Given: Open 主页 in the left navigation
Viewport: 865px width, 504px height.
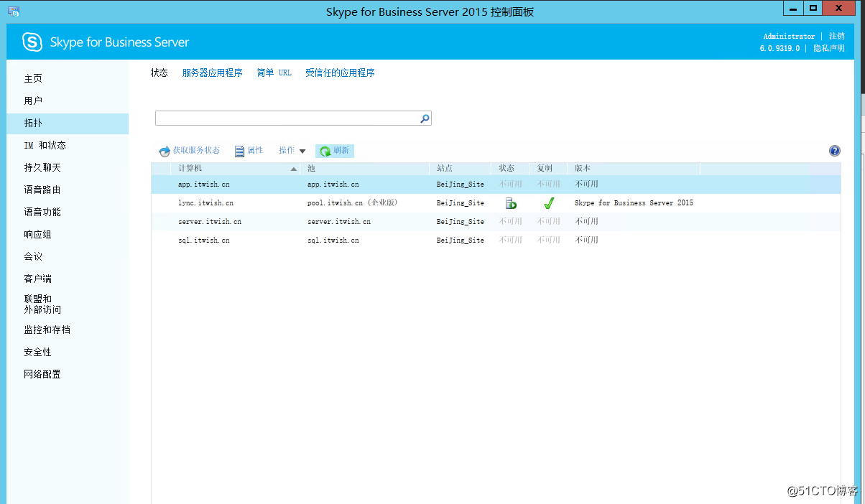Looking at the screenshot, I should [68, 79].
